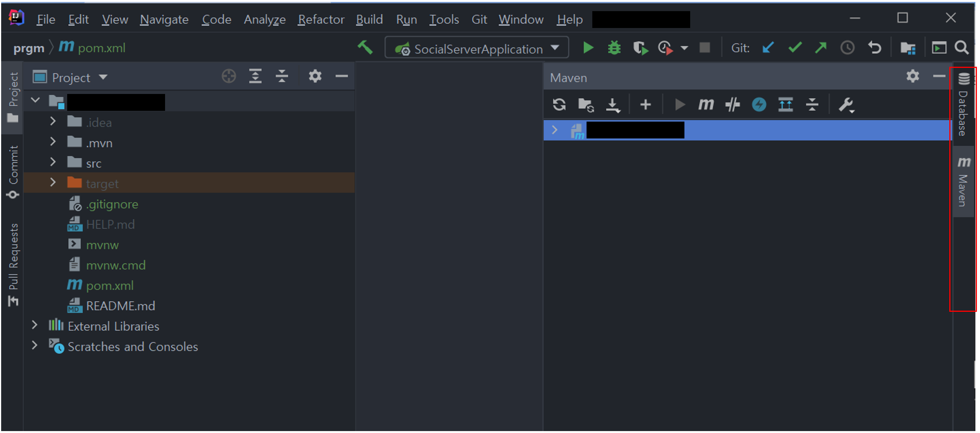Reload all Maven projects
This screenshot has height=433, width=980.
pos(559,104)
